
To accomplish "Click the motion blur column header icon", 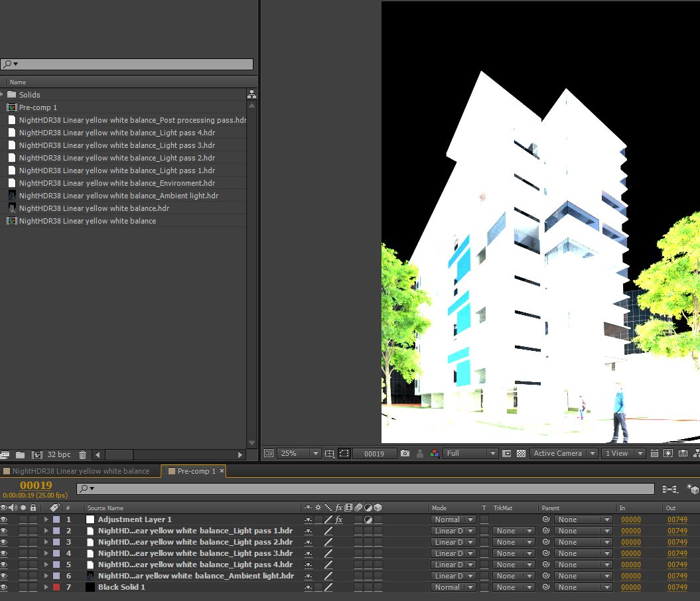I will click(x=358, y=507).
